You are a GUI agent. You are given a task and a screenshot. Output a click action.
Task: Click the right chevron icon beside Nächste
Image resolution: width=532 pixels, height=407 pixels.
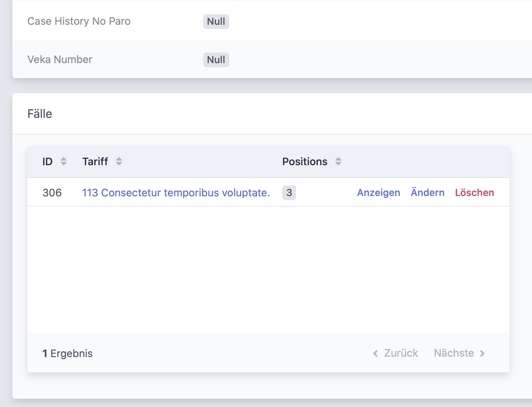483,353
